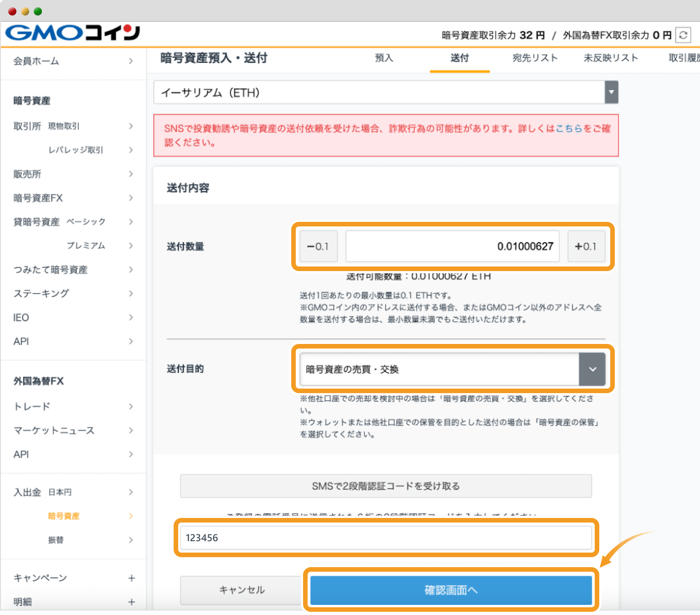Image resolution: width=700 pixels, height=615 pixels.
Task: Click the macOS yellow minimize button
Action: 25,11
